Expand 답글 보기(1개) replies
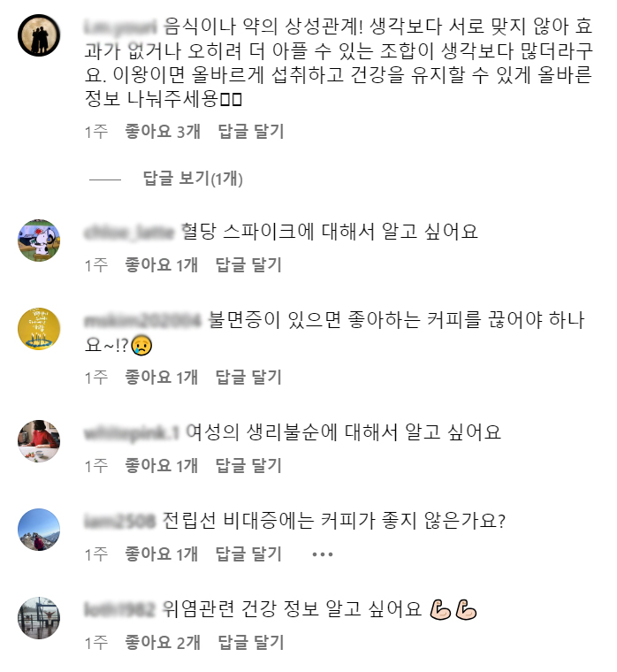617x672 pixels. pyautogui.click(x=193, y=179)
